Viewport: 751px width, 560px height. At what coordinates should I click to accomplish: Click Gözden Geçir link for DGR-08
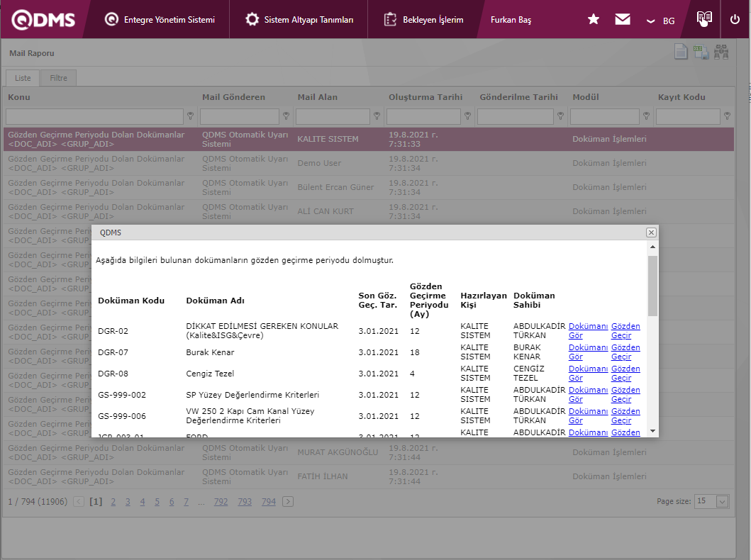click(x=625, y=374)
